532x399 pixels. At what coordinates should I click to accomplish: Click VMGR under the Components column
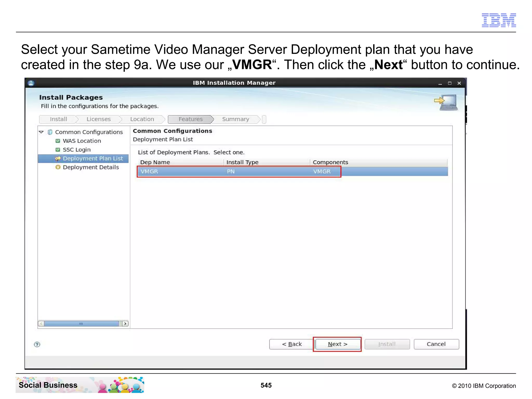(322, 171)
